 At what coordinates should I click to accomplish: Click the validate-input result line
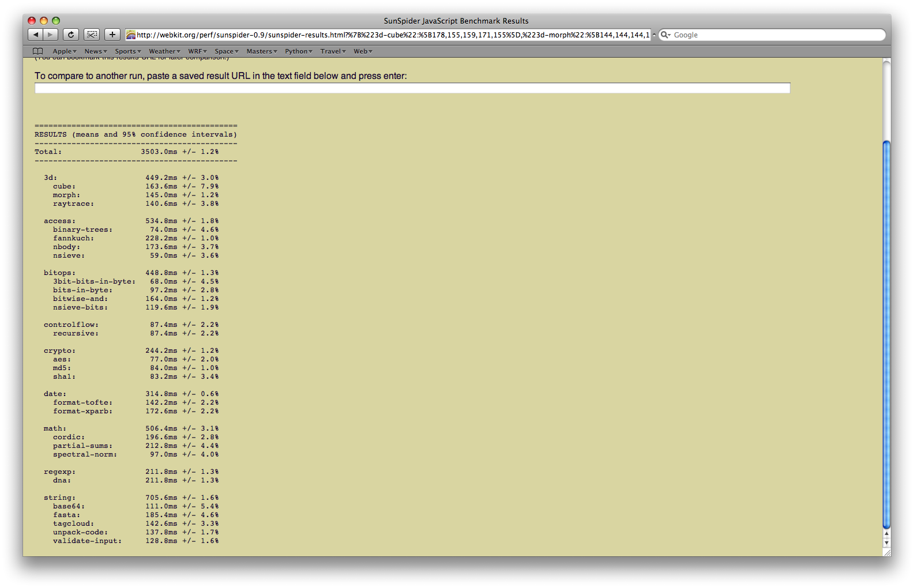[136, 541]
